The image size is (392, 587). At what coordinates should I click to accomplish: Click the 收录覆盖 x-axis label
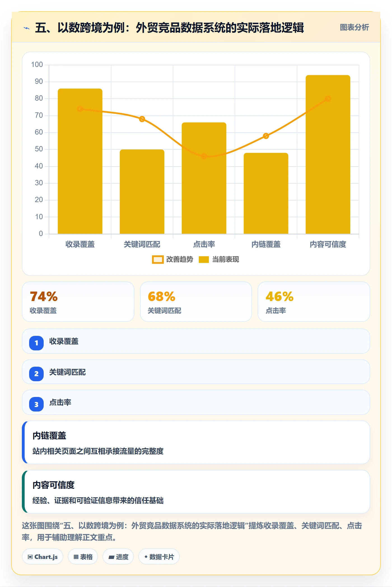tap(80, 244)
